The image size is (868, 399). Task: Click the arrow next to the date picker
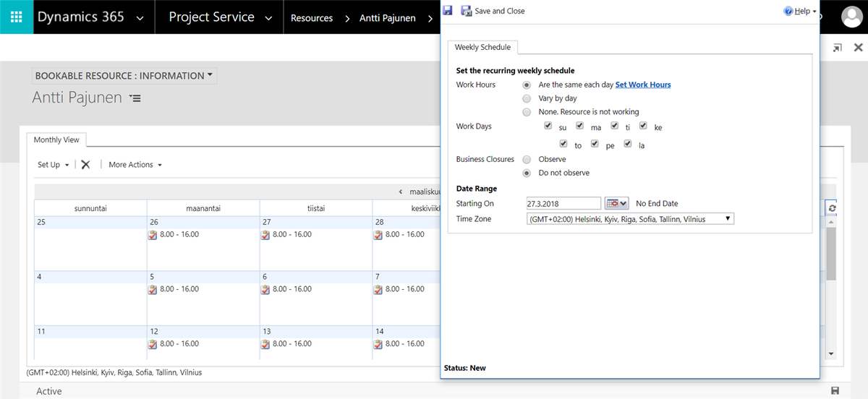pos(624,204)
